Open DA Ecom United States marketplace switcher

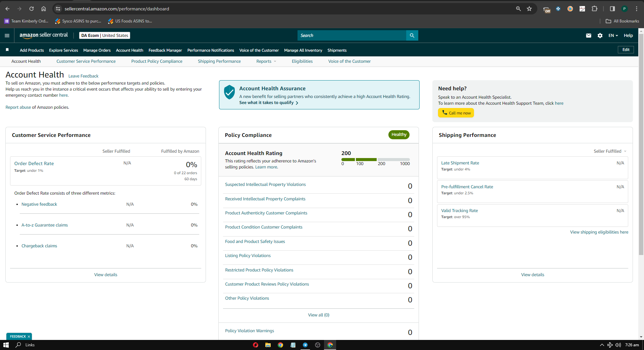105,36
